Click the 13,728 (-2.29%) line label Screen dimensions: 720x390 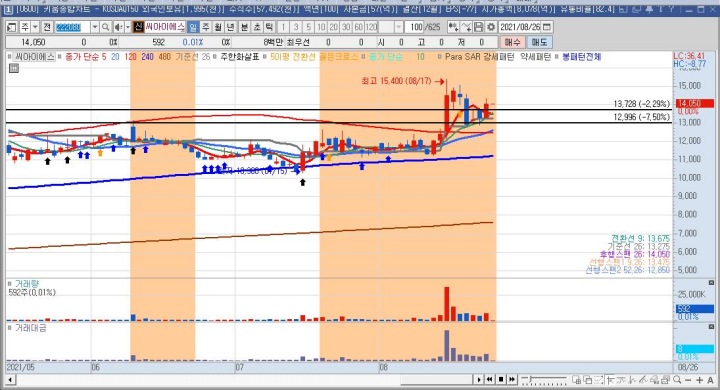[641, 104]
